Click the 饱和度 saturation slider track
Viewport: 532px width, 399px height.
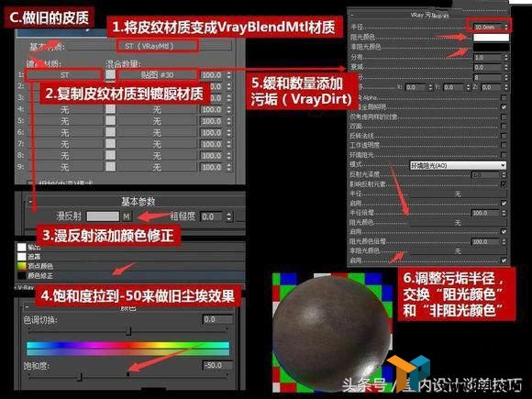[127, 376]
